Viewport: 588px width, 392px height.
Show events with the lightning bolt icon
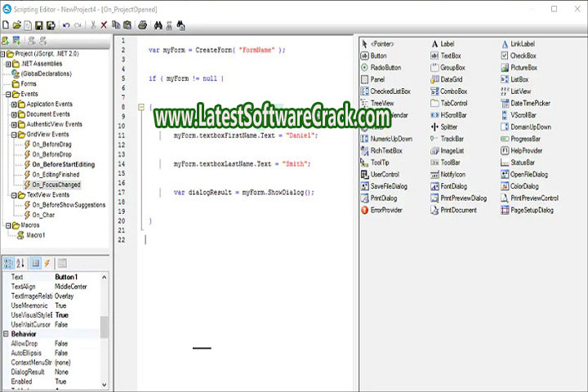pyautogui.click(x=47, y=263)
